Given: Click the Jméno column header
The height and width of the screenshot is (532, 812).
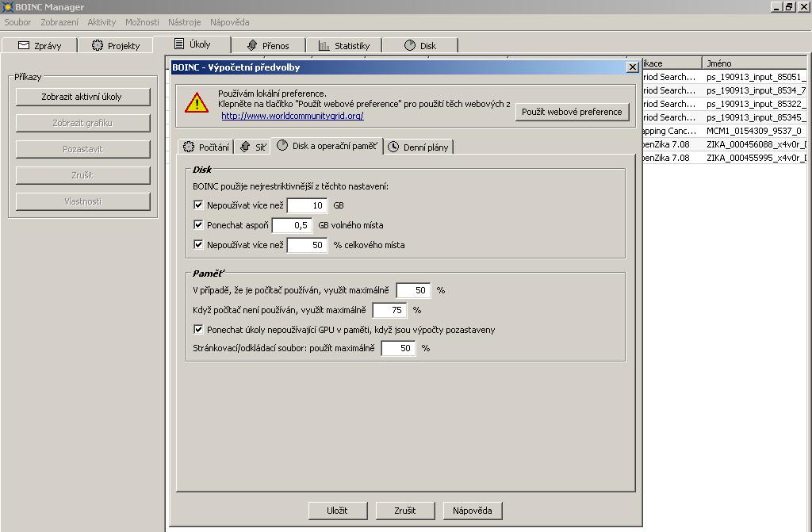Looking at the screenshot, I should pyautogui.click(x=754, y=63).
